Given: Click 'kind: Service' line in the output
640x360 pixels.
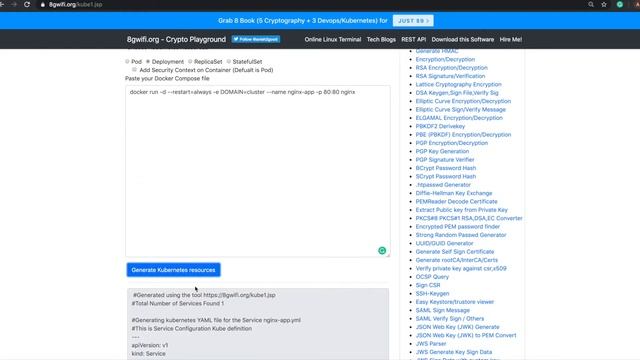Looking at the screenshot, I should coord(148,353).
